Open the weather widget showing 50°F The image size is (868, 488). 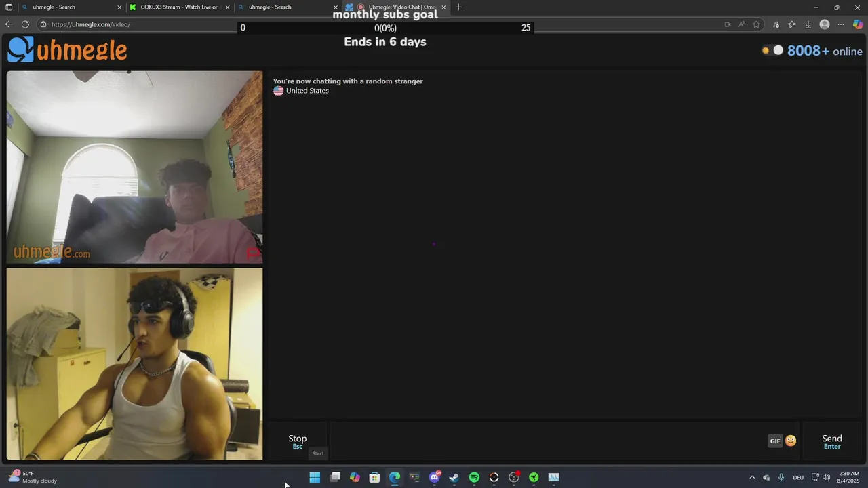coord(33,477)
